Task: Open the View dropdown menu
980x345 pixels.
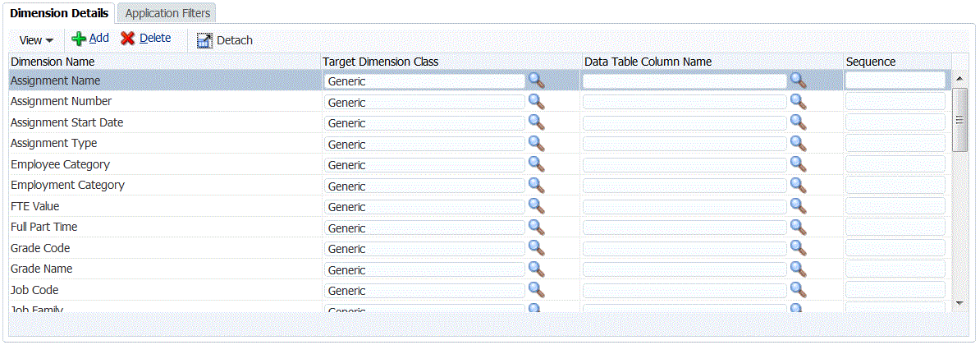Action: [36, 40]
